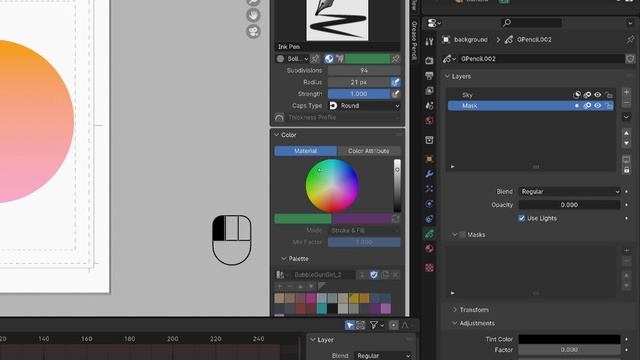The height and width of the screenshot is (360, 640).
Task: Swap primary and secondary brush colors
Action: tap(396, 219)
